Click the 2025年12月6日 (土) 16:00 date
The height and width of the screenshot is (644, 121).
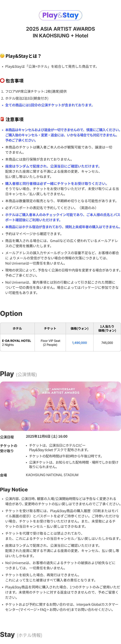pos(47,436)
